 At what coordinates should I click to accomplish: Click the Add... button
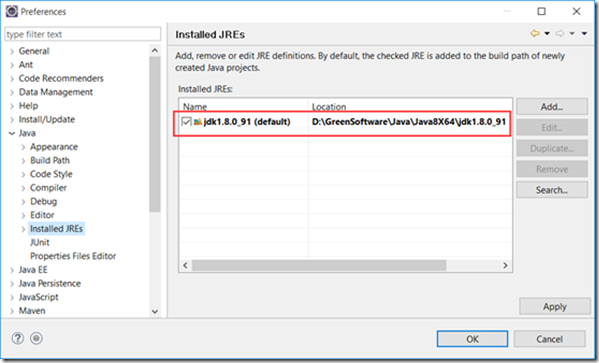coord(552,107)
